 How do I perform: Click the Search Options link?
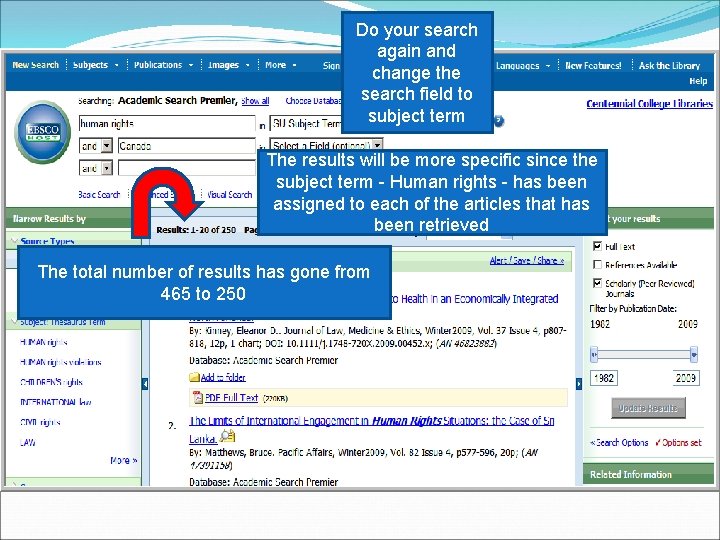(x=619, y=443)
